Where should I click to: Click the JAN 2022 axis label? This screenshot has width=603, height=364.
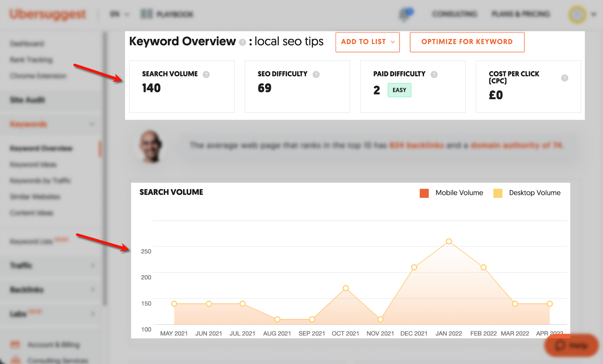449,334
